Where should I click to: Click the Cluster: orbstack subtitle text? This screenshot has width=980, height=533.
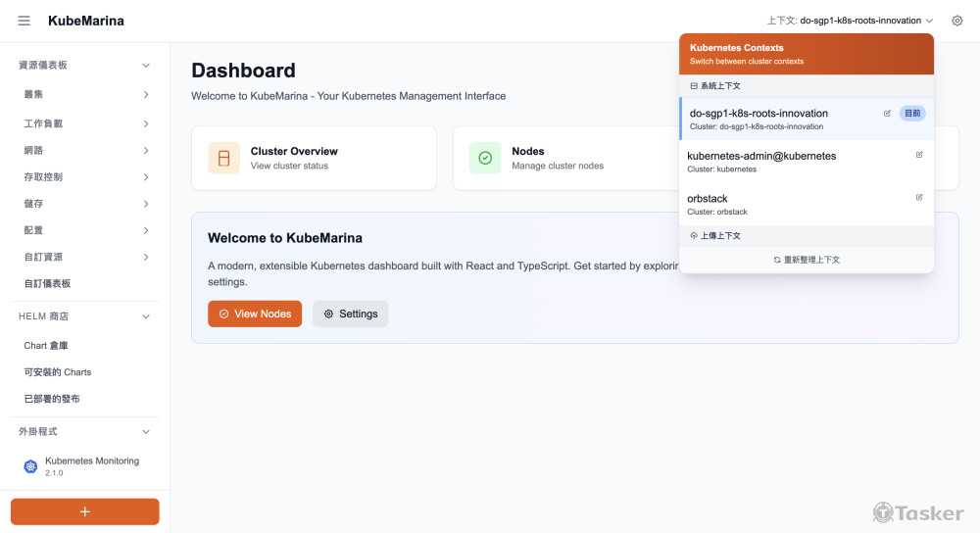pyautogui.click(x=717, y=212)
